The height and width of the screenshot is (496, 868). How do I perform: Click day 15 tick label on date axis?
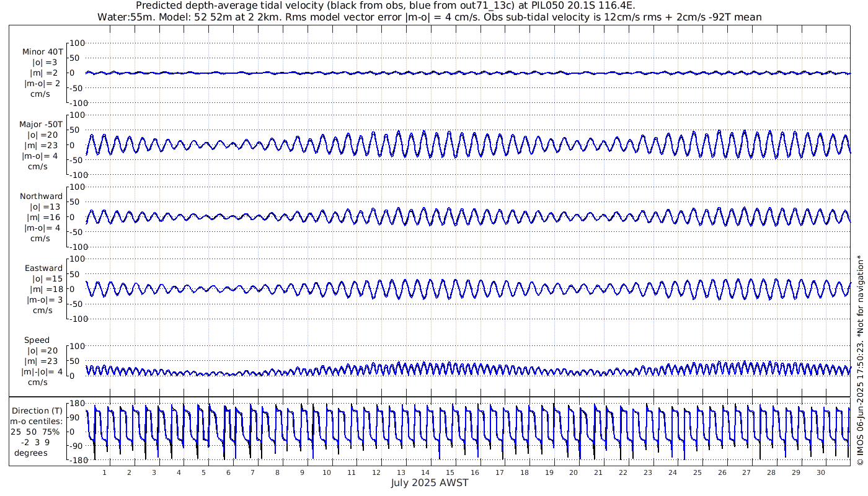tap(450, 472)
